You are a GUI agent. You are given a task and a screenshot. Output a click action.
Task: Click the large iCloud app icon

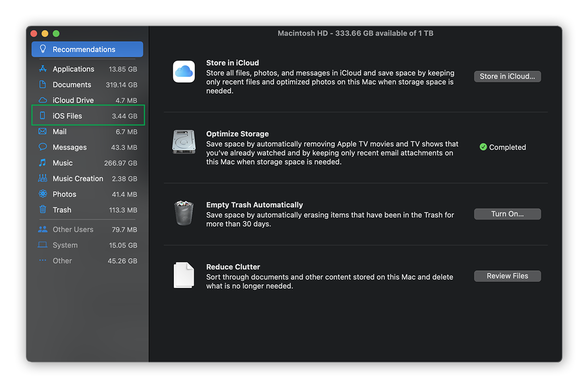pos(184,72)
